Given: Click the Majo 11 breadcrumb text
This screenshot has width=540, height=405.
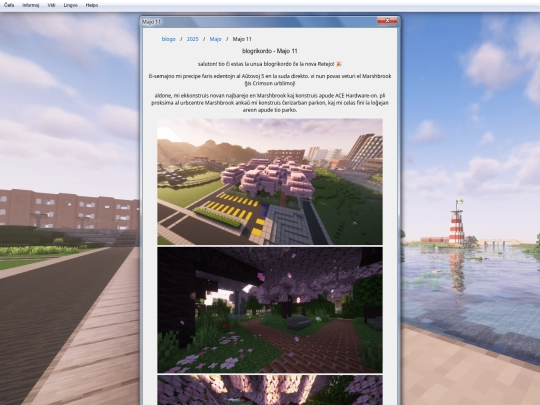Looking at the screenshot, I should click(x=242, y=39).
